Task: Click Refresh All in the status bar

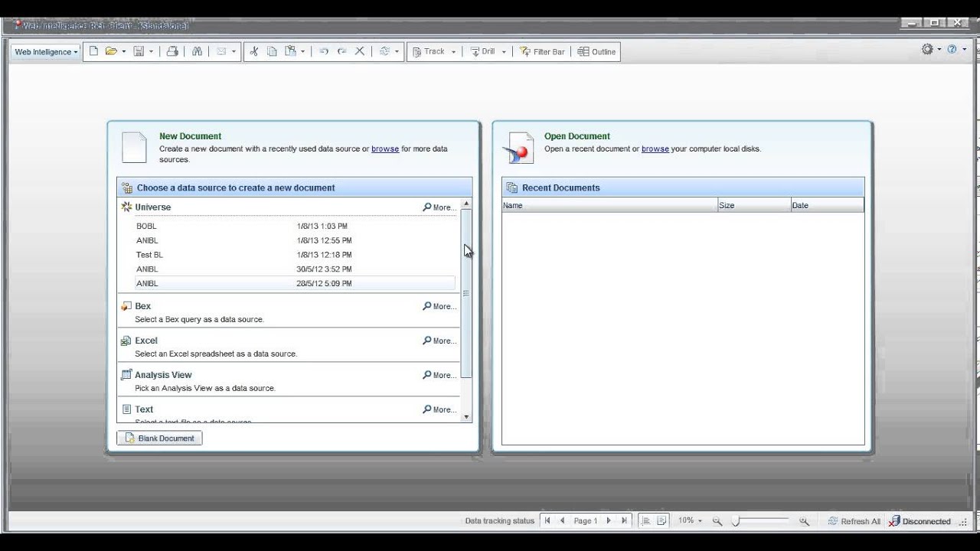Action: [854, 521]
